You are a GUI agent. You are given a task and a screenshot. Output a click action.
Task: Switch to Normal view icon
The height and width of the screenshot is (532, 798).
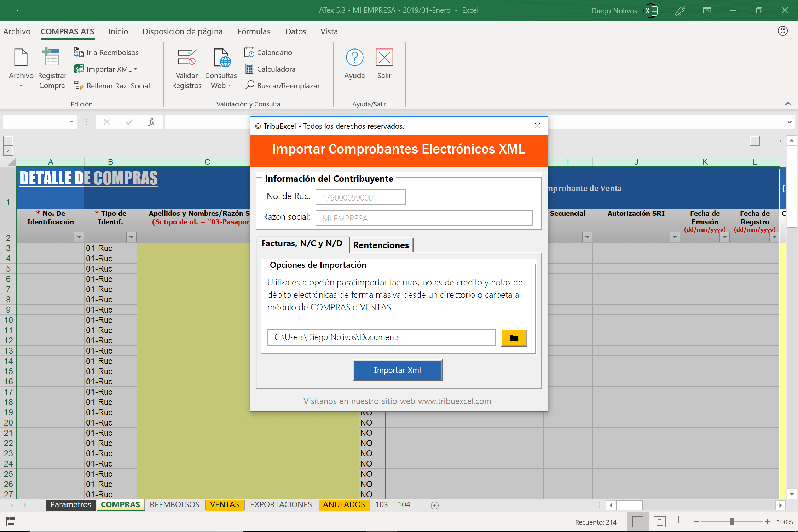638,522
